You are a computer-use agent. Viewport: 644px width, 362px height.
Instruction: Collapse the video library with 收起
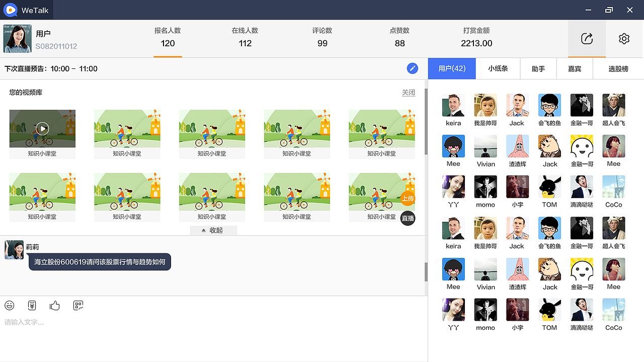click(213, 230)
